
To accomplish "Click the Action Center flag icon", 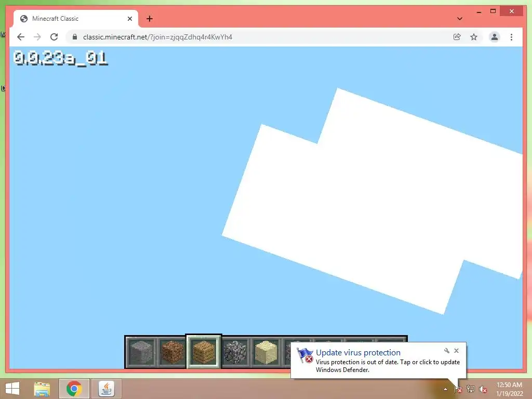I will tap(458, 389).
